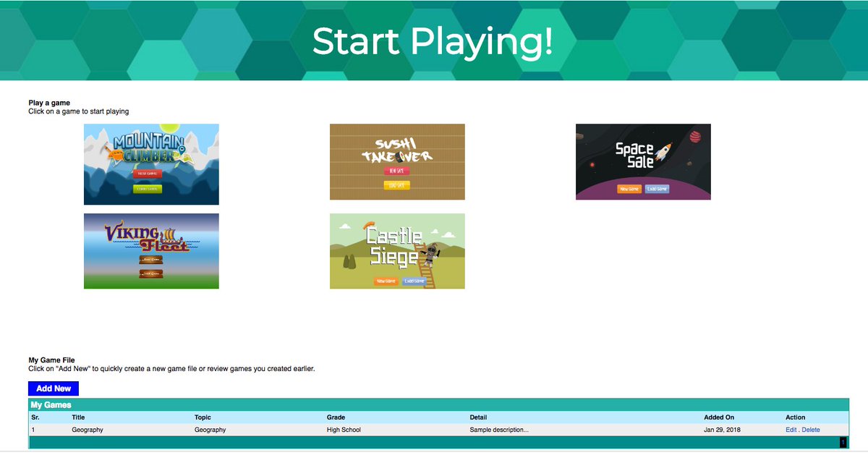The height and width of the screenshot is (455, 868).
Task: Load a saved Sushi Takeover game
Action: click(x=398, y=184)
